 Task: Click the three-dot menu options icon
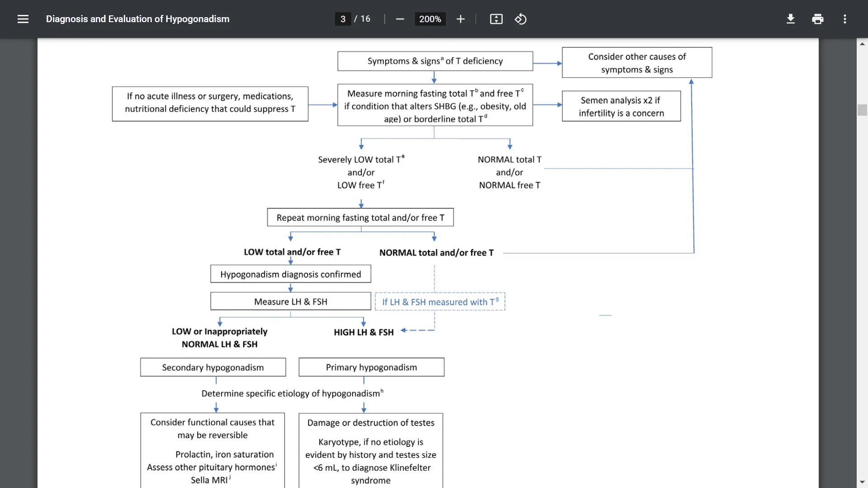(845, 19)
